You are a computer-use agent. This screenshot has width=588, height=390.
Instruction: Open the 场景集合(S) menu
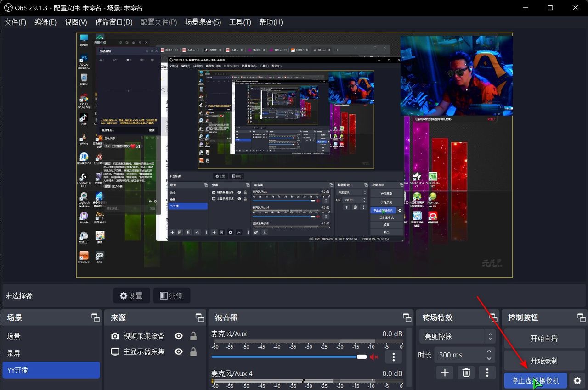pyautogui.click(x=203, y=22)
